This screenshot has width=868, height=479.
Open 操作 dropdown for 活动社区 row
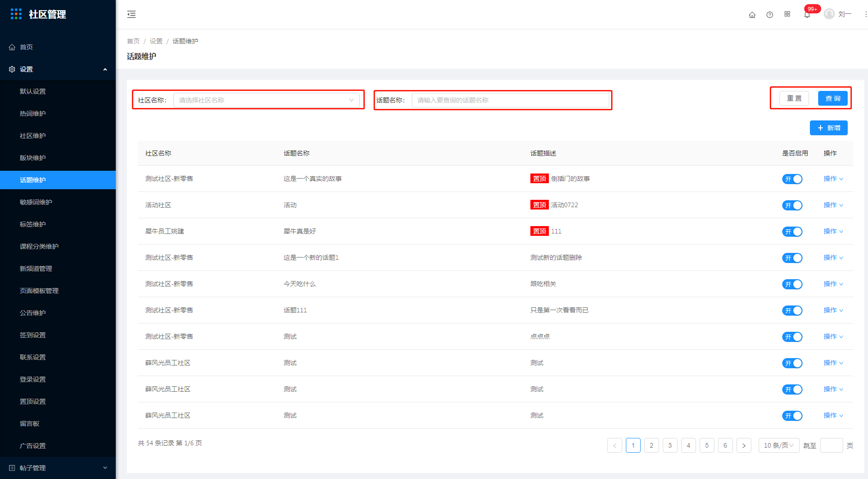833,205
